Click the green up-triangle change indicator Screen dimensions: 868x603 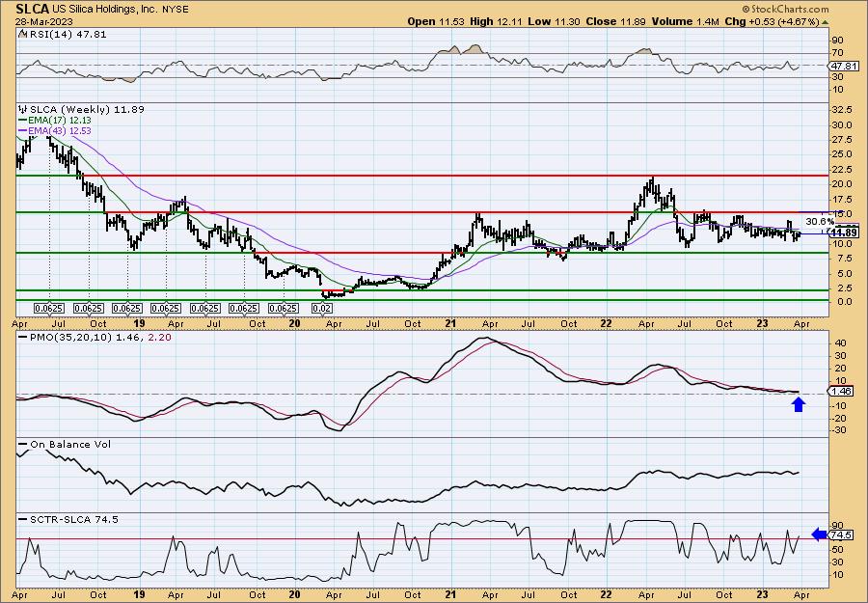825,22
